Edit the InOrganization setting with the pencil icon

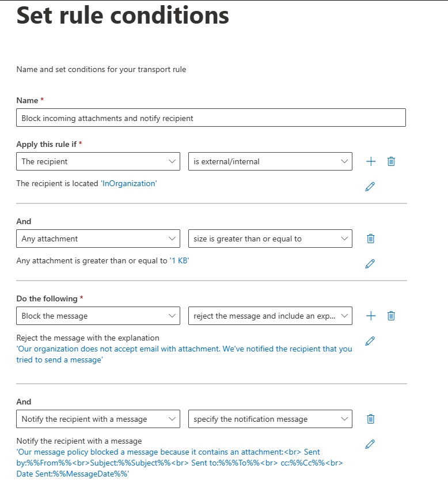370,186
